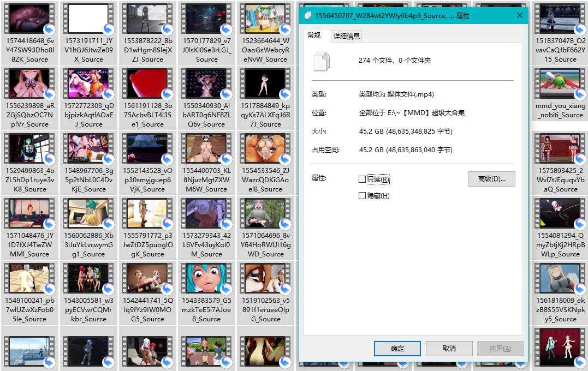Click file name 1561818009_ekzB8S55VSKNpky5_Source

pyautogui.click(x=560, y=309)
